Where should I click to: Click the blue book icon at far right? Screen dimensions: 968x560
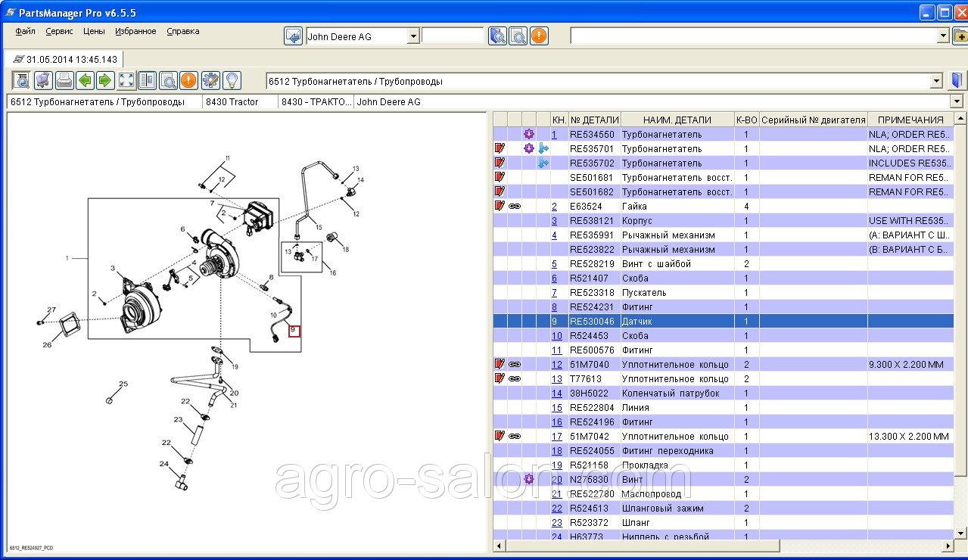coord(958,81)
